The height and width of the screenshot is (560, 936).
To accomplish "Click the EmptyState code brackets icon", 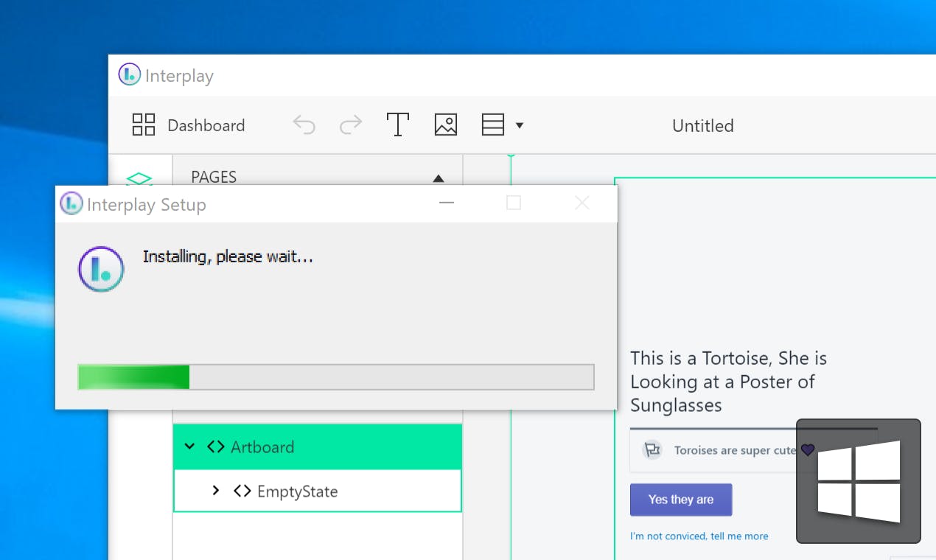I will click(242, 491).
